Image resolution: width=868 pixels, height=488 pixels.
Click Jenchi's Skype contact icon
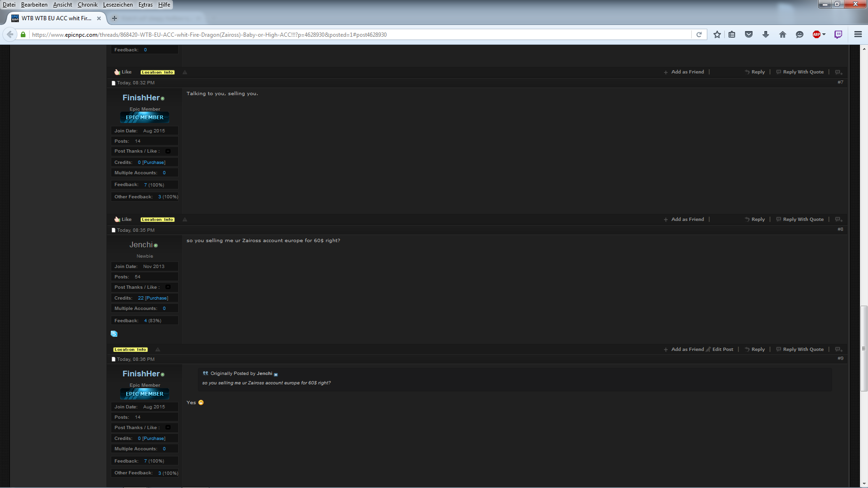click(114, 334)
